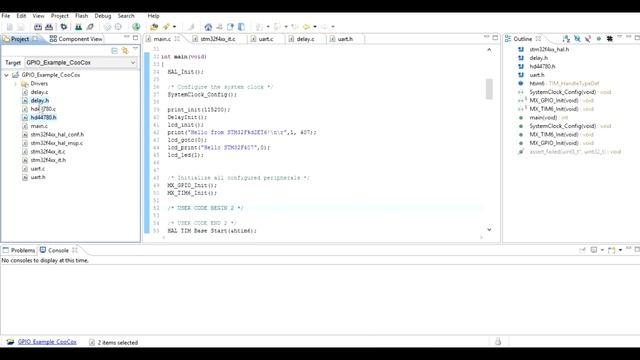This screenshot has height=360, width=640.
Task: Click the Link with Editor icon in Project panel
Action: 125,51
